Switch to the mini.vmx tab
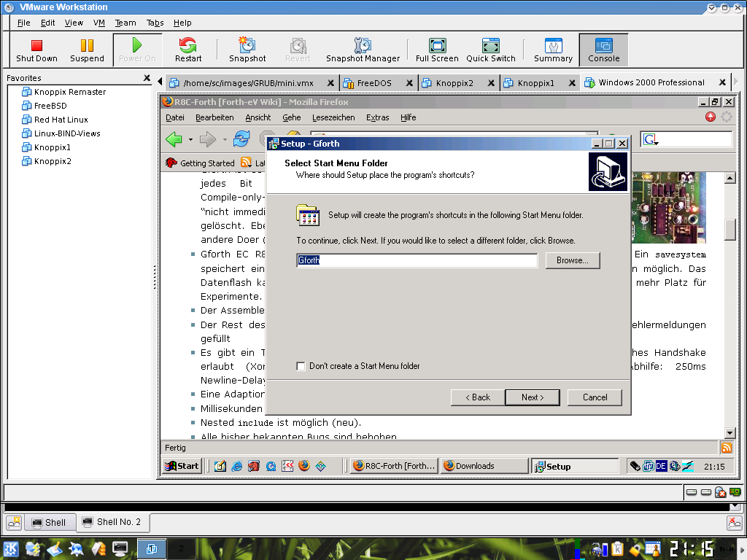 [248, 83]
